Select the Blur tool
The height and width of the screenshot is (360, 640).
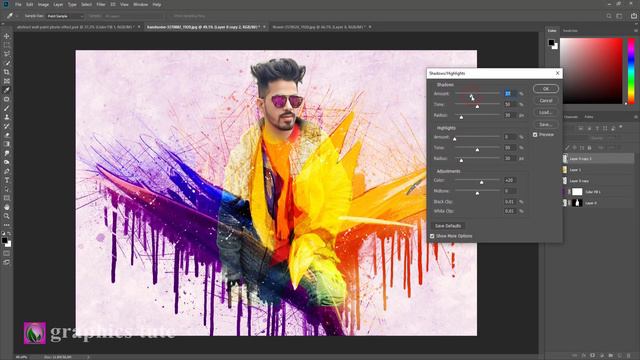pos(7,153)
